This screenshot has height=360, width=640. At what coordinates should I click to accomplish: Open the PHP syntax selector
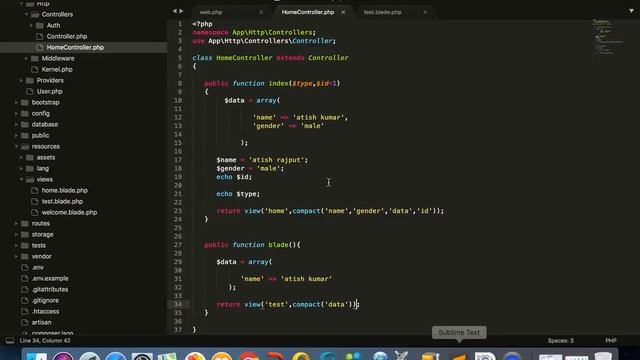(611, 340)
